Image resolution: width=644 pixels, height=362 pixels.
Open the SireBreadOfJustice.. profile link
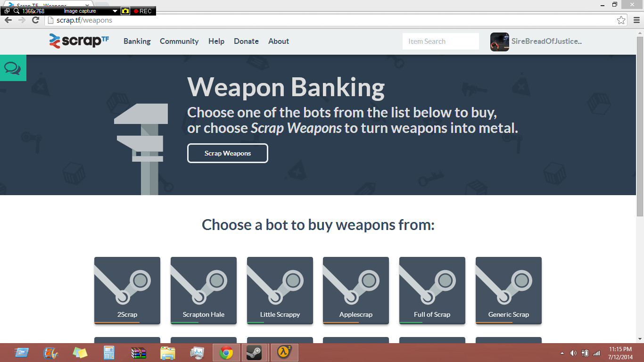tap(546, 41)
